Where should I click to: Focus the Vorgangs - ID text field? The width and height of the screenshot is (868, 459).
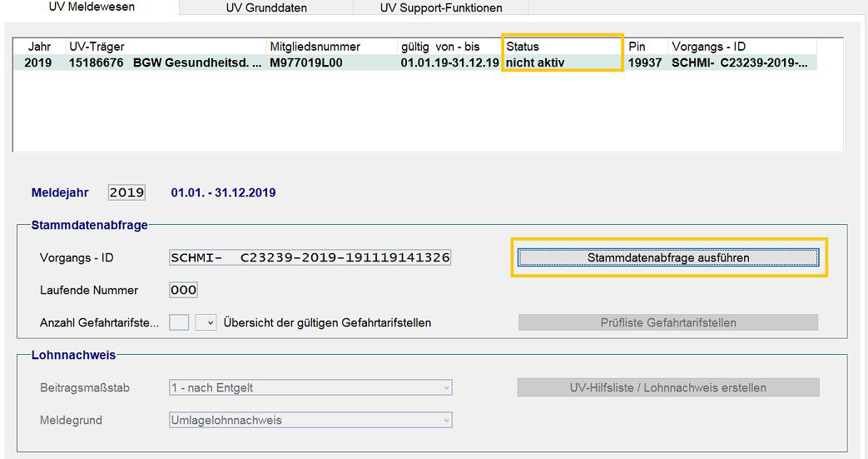coord(310,257)
